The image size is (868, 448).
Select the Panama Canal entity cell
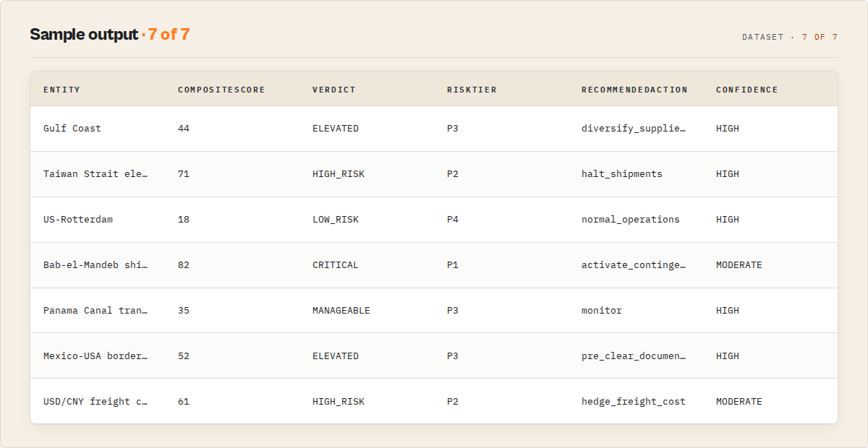tap(95, 311)
